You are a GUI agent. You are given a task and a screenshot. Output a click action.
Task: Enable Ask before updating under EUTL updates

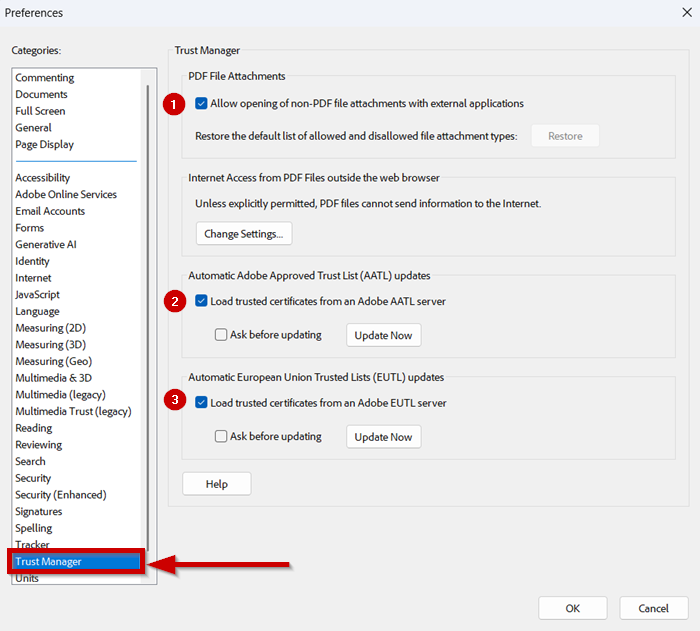pos(221,437)
